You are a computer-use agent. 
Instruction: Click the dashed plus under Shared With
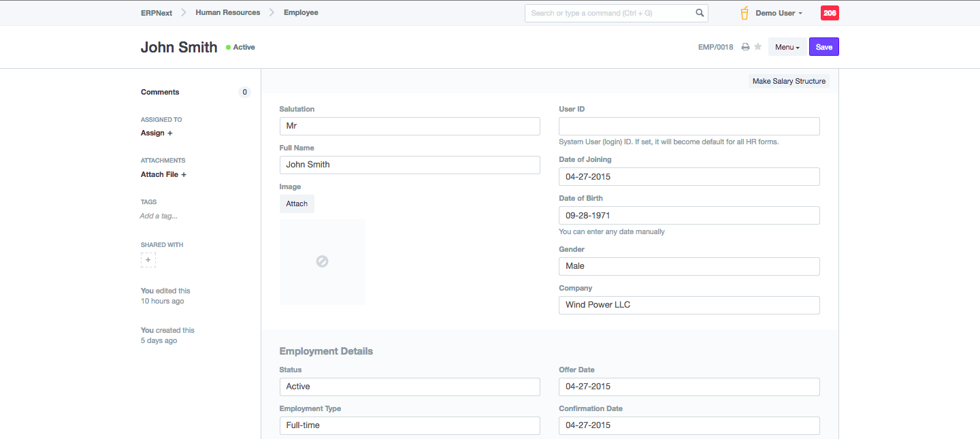[x=148, y=260]
